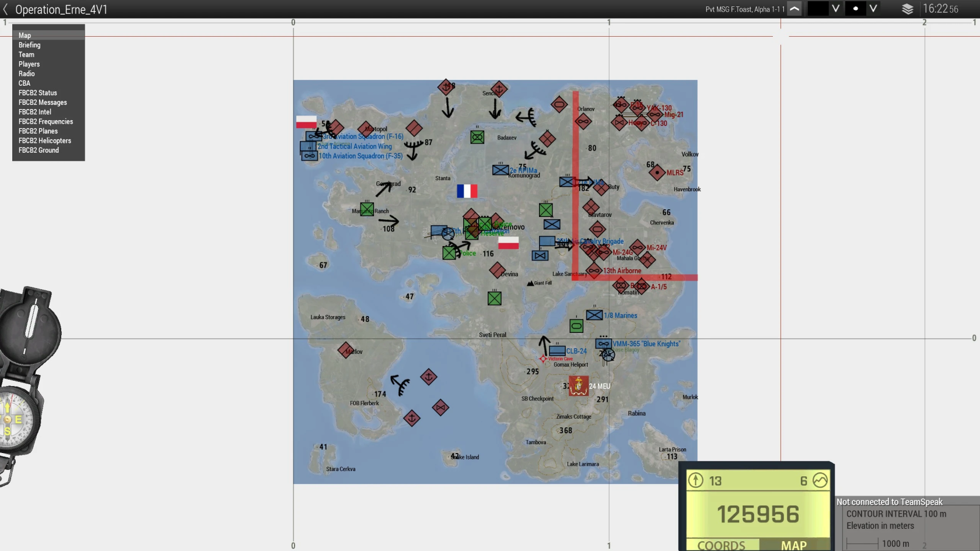Click the anchor marker near FOB Flerberk
The width and height of the screenshot is (980, 551).
[411, 419]
